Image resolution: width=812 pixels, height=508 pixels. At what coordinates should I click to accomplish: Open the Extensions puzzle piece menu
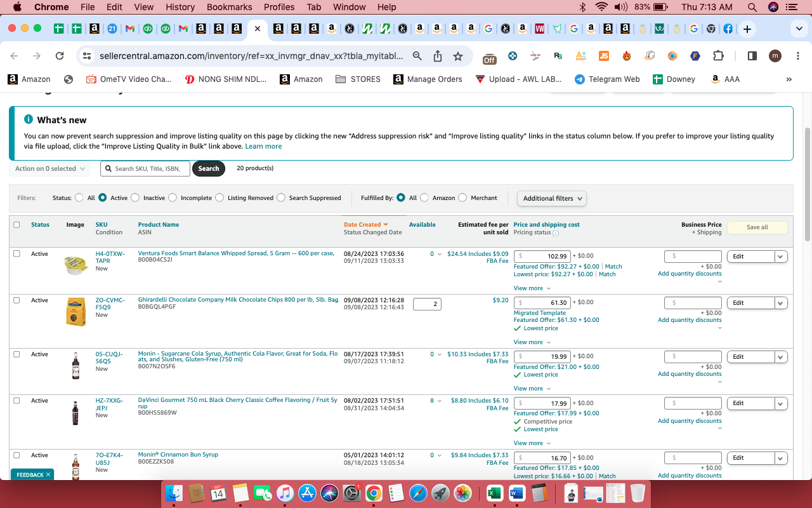tap(718, 56)
